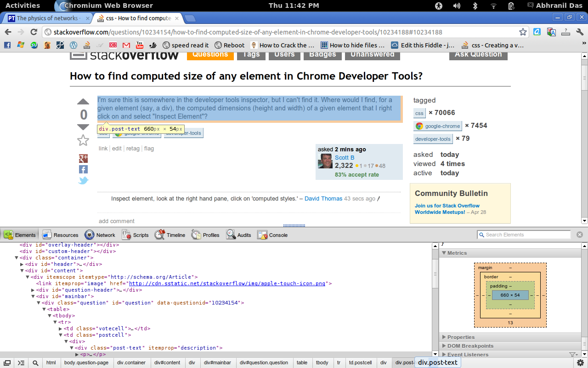Clear search using the DevTools X icon
Screen dimensions: 588x368
pyautogui.click(x=579, y=235)
